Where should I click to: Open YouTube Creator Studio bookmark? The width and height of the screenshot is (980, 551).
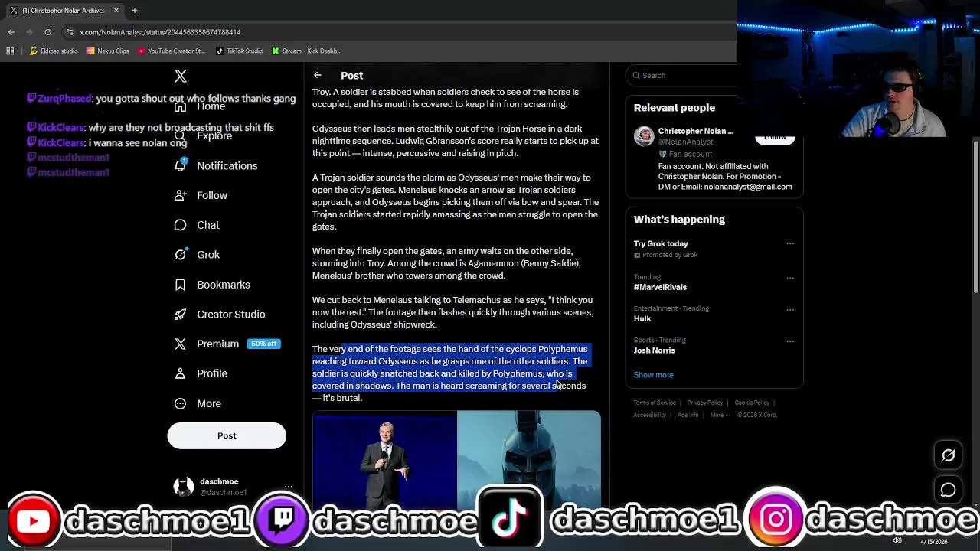click(x=171, y=51)
